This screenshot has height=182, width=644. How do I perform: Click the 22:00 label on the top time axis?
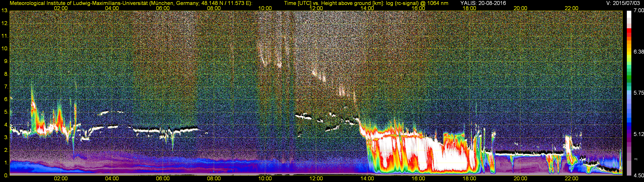pyautogui.click(x=571, y=8)
